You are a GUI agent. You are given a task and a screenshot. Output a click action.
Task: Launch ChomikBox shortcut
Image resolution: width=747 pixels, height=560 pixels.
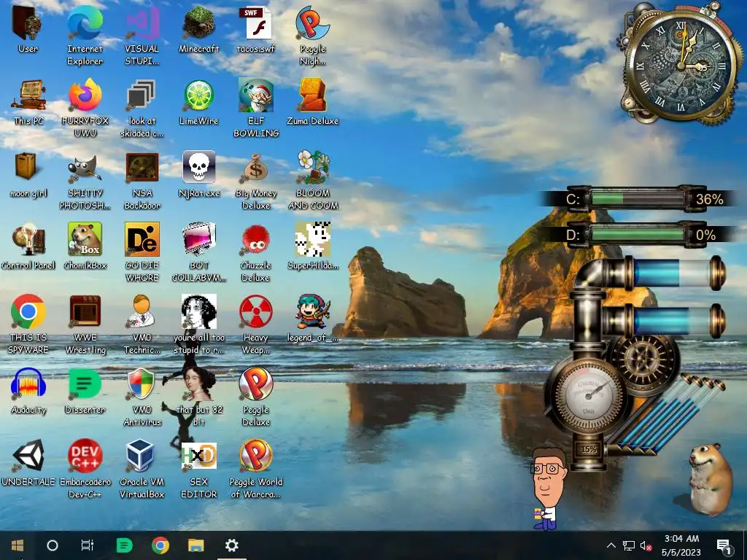coord(85,239)
